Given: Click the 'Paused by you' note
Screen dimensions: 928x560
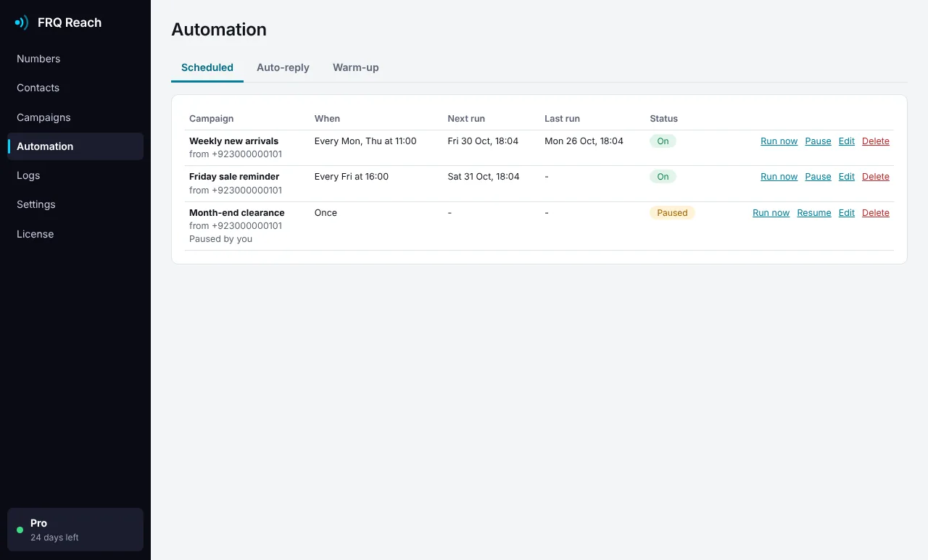Looking at the screenshot, I should [220, 239].
